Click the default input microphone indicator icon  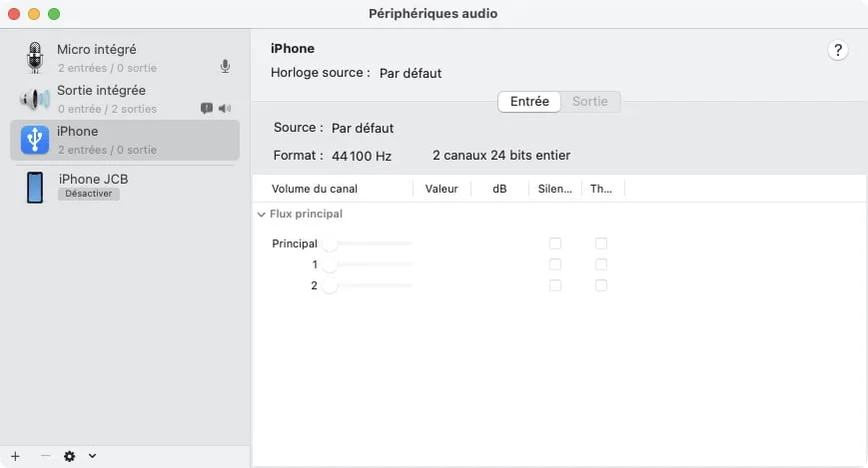point(225,67)
